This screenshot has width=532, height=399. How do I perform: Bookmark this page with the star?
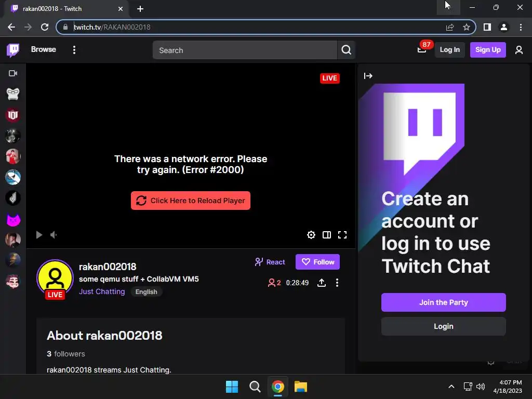tap(467, 27)
